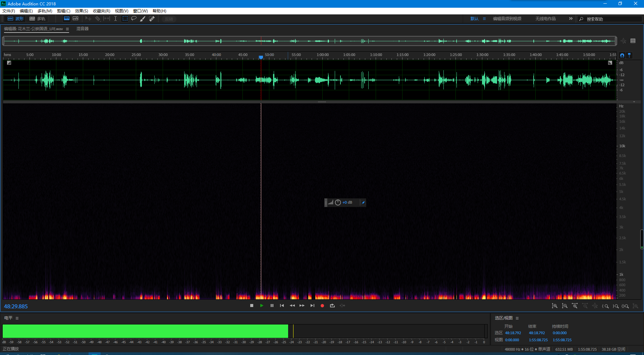Pick the Spot Healing Brush tool

click(152, 19)
